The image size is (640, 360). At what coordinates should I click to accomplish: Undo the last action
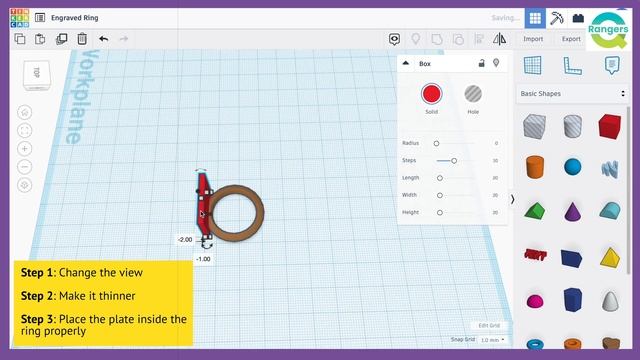pyautogui.click(x=104, y=39)
